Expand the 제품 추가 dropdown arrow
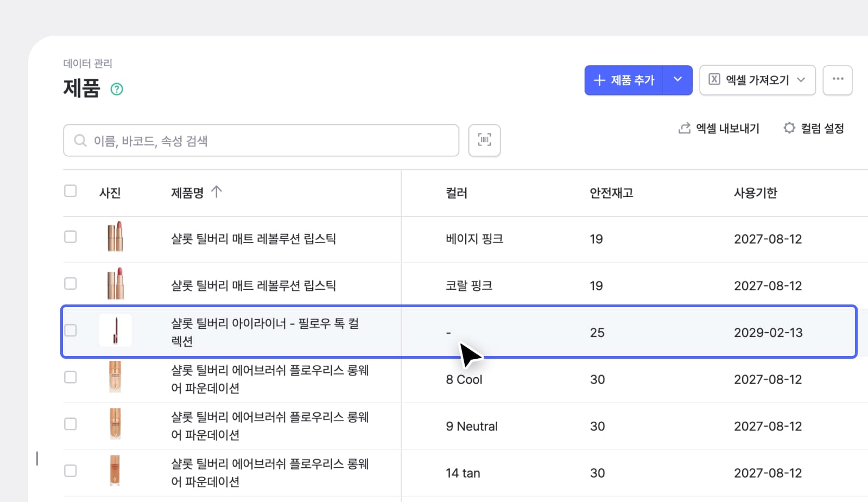The width and height of the screenshot is (868, 502). (677, 80)
